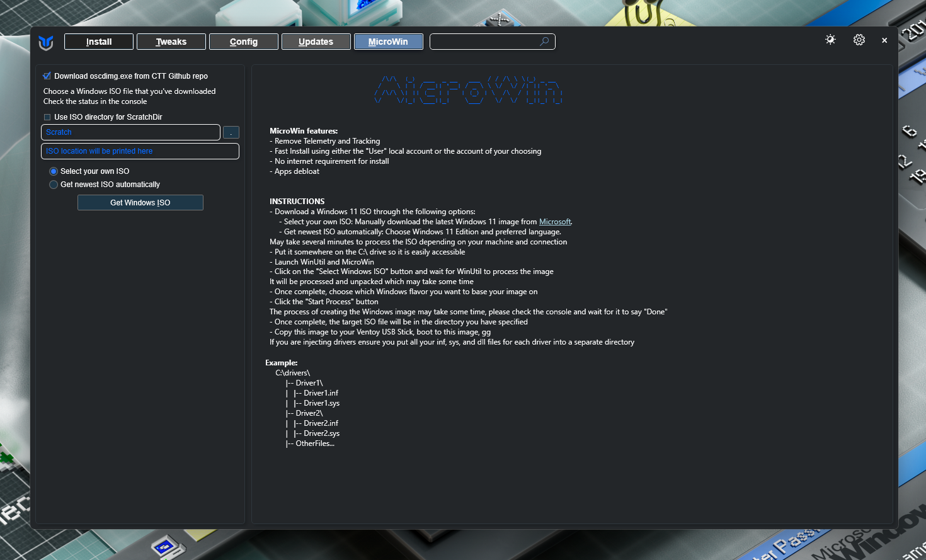Disable Download oscdimg.exe from CTT Github
Image resolution: width=926 pixels, height=560 pixels.
(47, 76)
